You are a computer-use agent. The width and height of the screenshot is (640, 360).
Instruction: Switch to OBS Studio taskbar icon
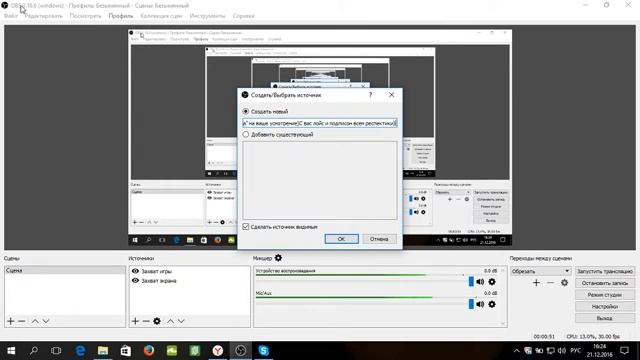(240, 351)
